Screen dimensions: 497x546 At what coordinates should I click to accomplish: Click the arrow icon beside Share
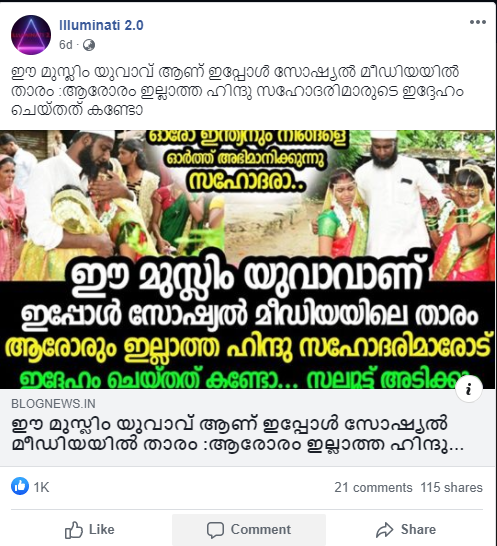coord(385,530)
